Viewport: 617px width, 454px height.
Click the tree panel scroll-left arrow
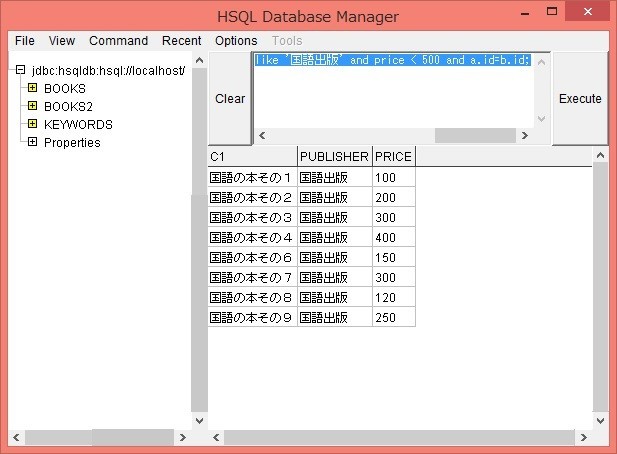tap(16, 437)
